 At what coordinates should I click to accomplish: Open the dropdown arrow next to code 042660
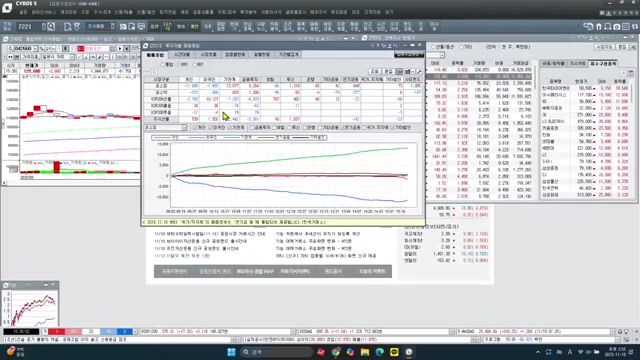(36, 48)
